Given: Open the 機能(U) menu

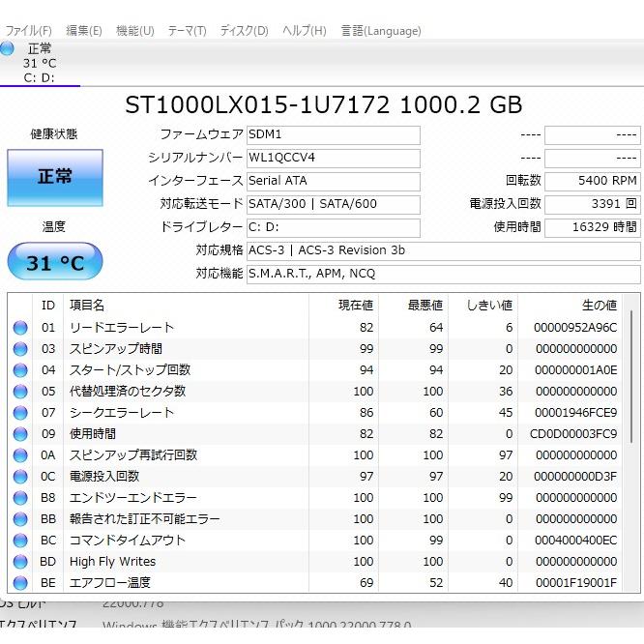Looking at the screenshot, I should point(135,31).
